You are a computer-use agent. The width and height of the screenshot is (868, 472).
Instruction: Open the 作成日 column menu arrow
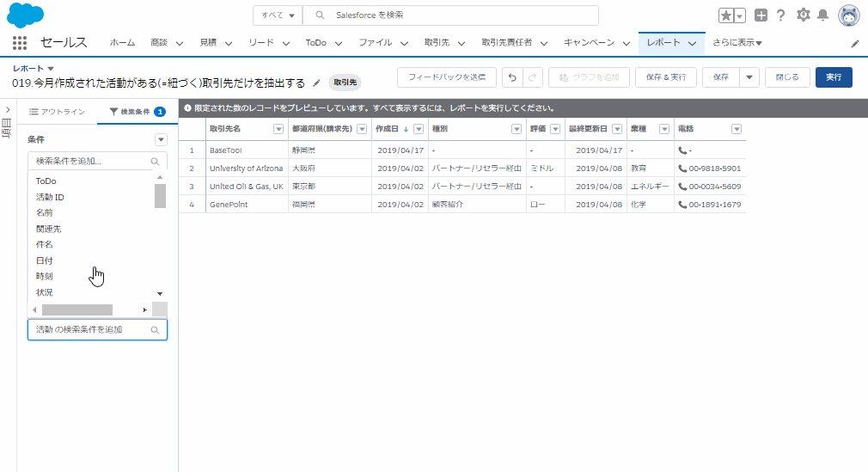[419, 129]
